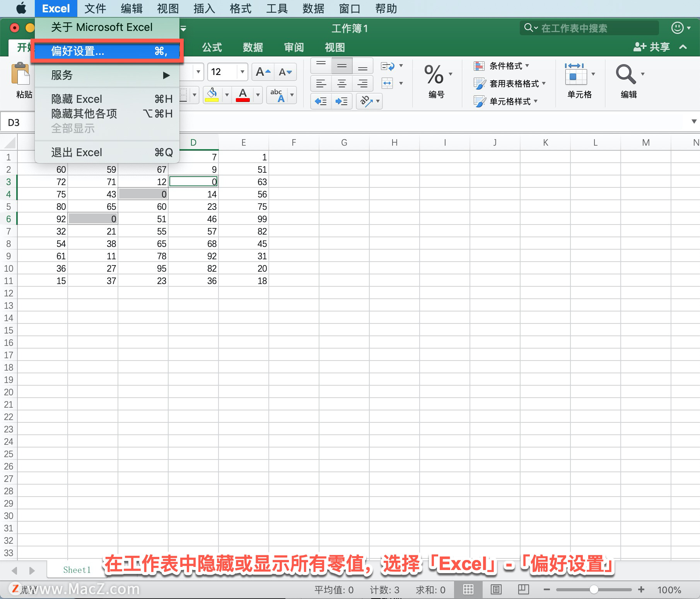The image size is (700, 599).
Task: Open the Apple menu
Action: 21,8
